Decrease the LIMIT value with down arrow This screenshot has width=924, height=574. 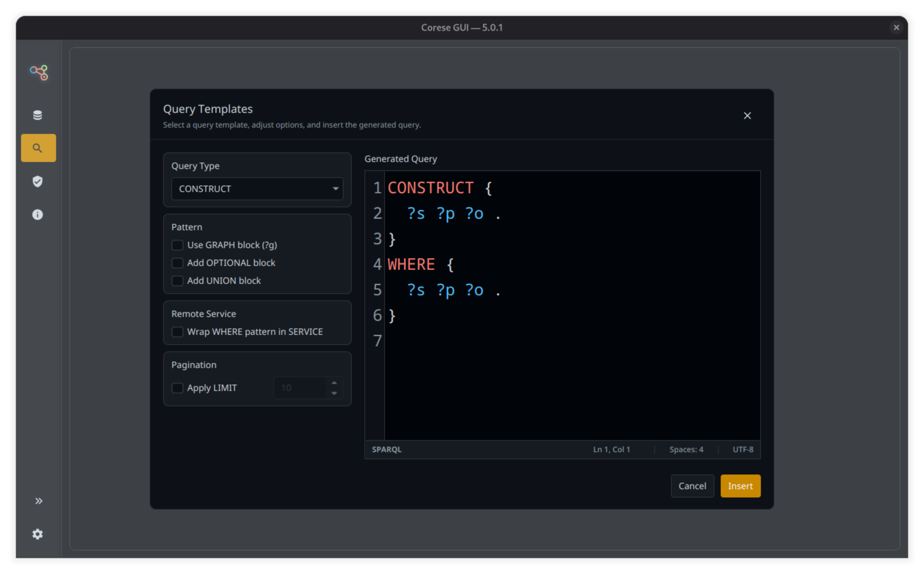pyautogui.click(x=334, y=393)
